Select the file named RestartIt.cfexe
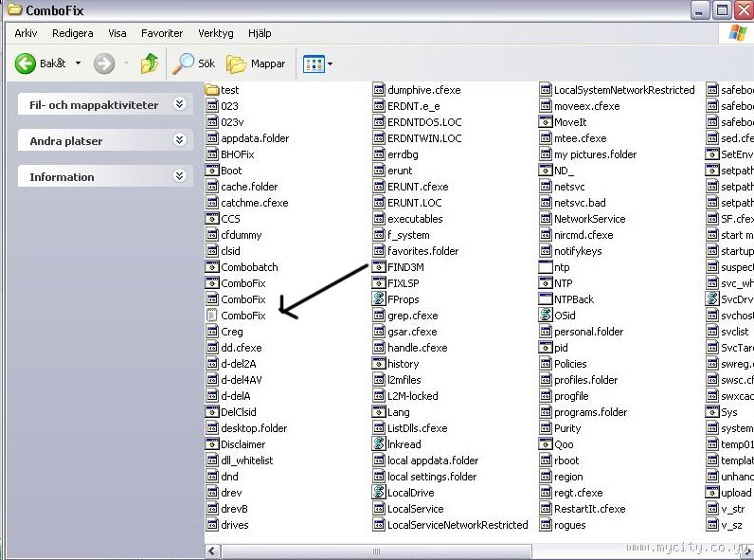The image size is (754, 560). click(x=583, y=509)
